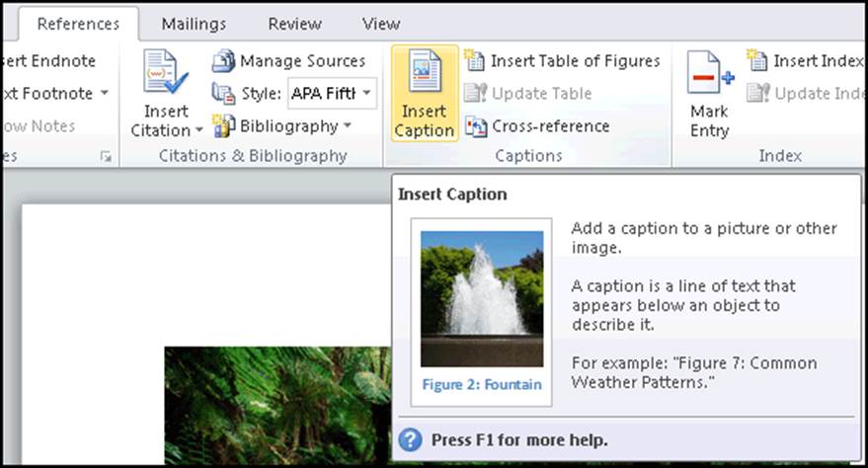Click Insert Table of Figures
Image resolution: width=868 pixels, height=468 pixels.
(x=563, y=61)
